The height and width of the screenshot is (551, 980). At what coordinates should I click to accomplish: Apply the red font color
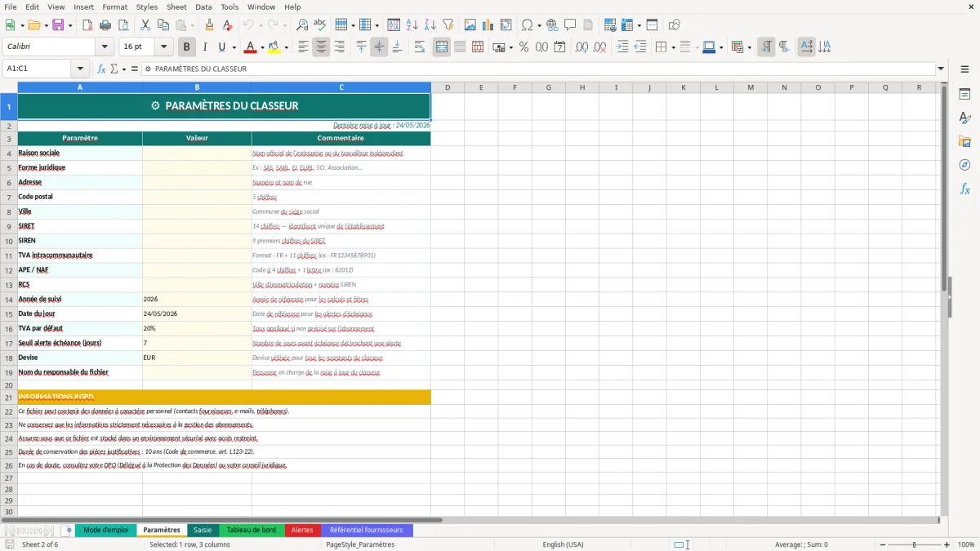[x=250, y=47]
